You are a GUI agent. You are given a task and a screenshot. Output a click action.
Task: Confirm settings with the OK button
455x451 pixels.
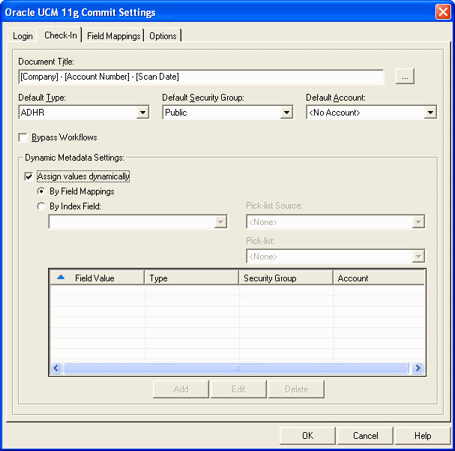(x=307, y=436)
